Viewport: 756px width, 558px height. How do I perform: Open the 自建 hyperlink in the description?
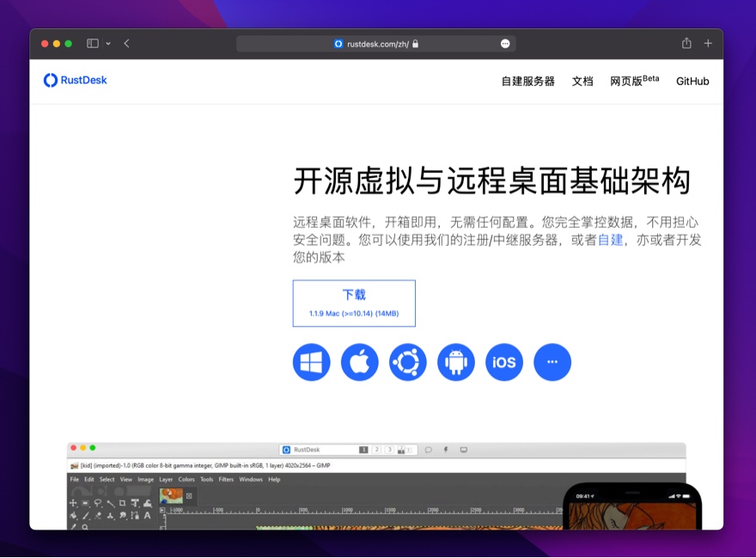tap(610, 240)
